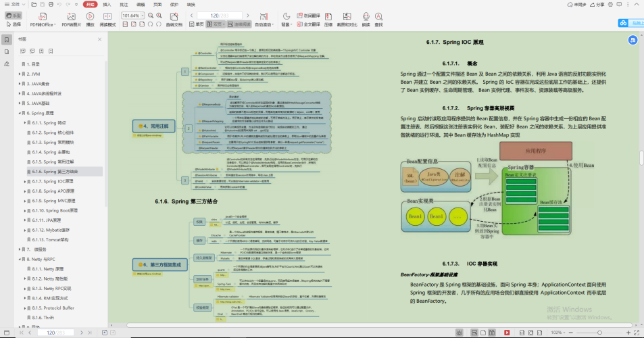
Task: Switch to the 批注 tab
Action: [x=124, y=5]
